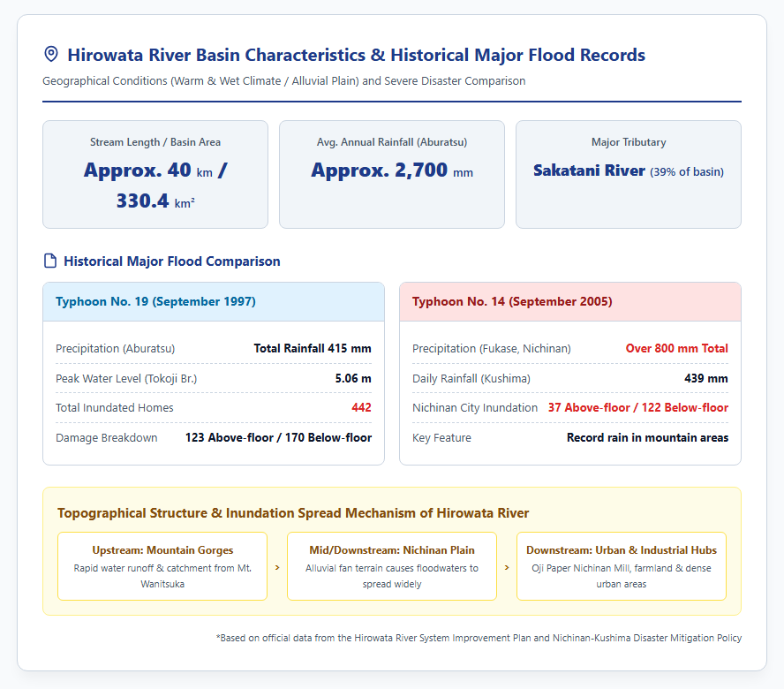Click the Peak Water Level (Tokoji Br.) label
Image resolution: width=784 pixels, height=689 pixels.
126,378
